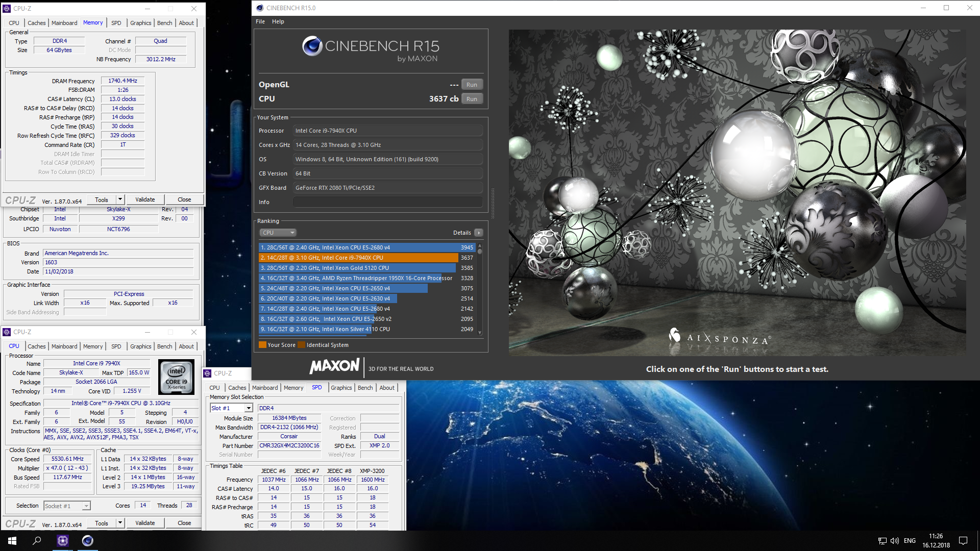
Task: Click the Identical System brown swatch
Action: point(302,345)
